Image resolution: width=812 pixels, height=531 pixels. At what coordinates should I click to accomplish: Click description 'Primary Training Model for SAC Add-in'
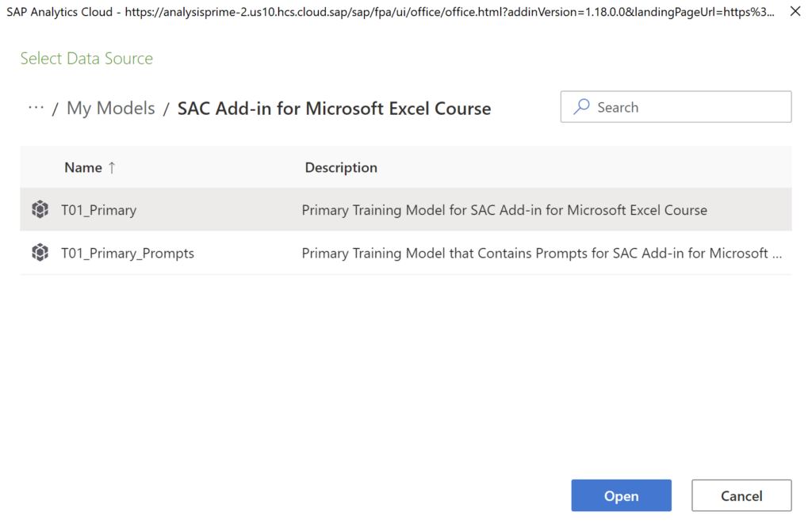pos(504,210)
